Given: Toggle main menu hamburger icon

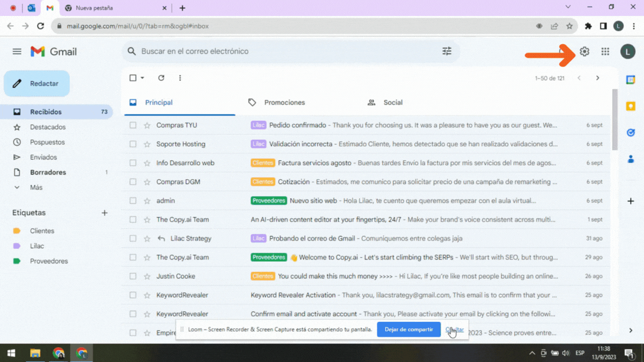Looking at the screenshot, I should pos(17,52).
